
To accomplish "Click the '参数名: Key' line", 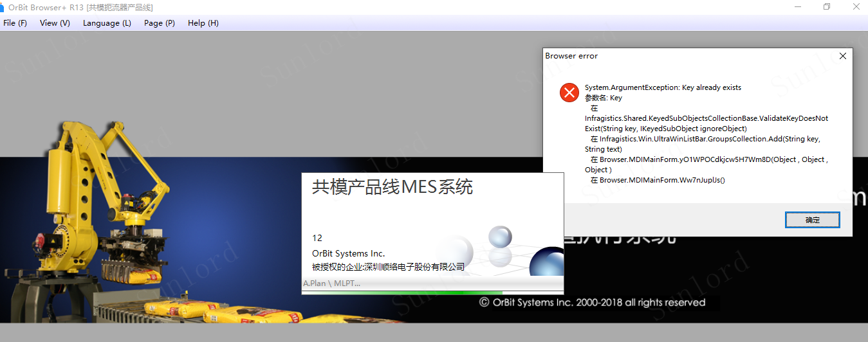I will click(x=604, y=98).
